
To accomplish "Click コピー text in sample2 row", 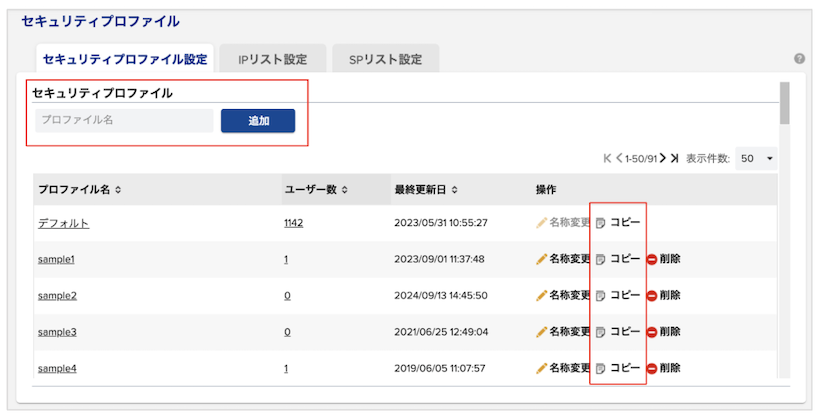I will click(625, 295).
